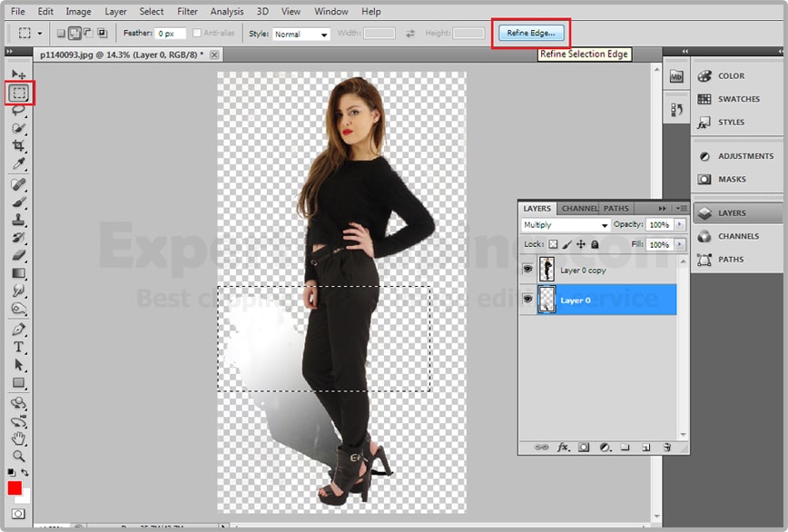This screenshot has height=532, width=788.
Task: Select the Horizontal Type tool
Action: coord(19,348)
